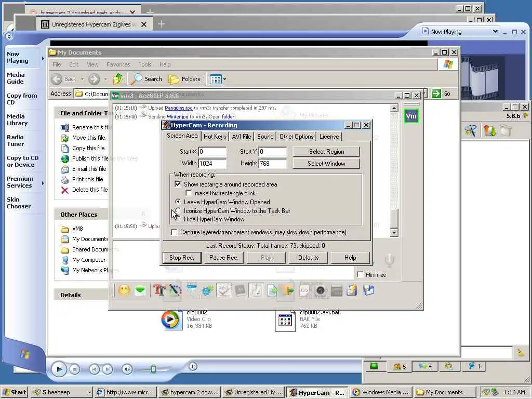
Task: Click the Stop Rec. button
Action: point(182,258)
